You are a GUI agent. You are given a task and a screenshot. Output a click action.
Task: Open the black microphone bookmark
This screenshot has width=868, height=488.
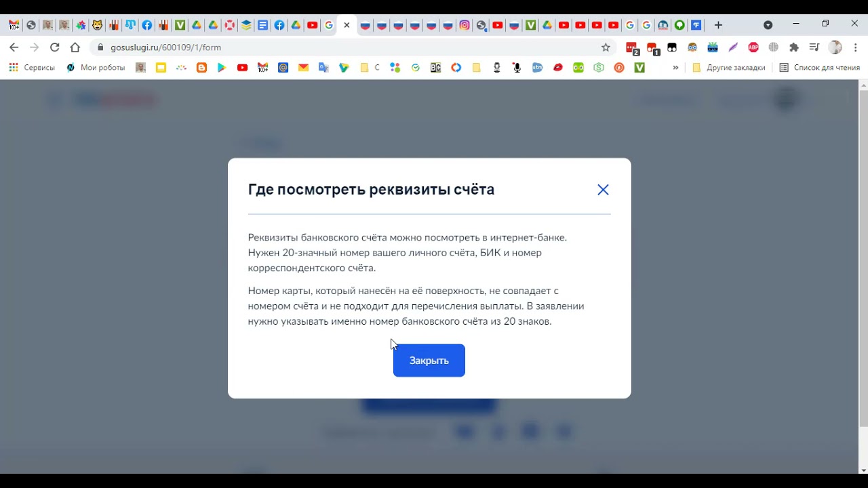point(517,68)
